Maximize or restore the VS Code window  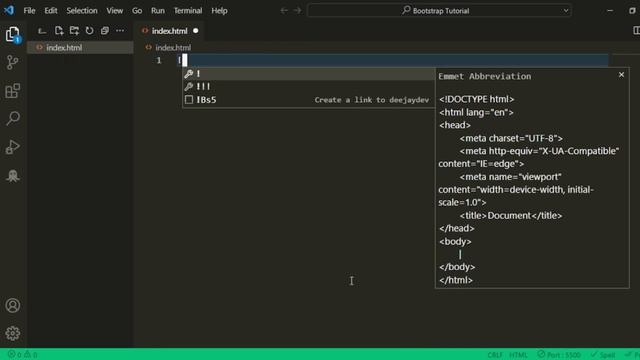click(632, 11)
